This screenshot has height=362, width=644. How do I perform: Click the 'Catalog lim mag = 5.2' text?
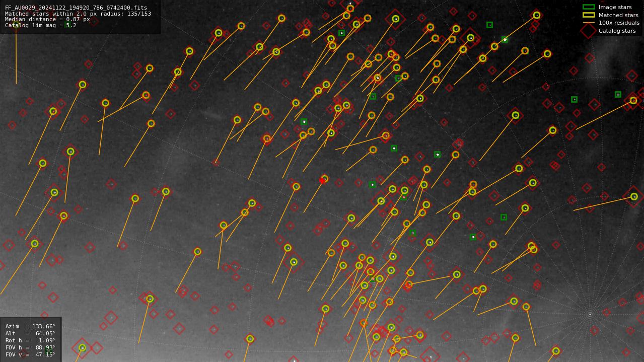[x=41, y=25]
